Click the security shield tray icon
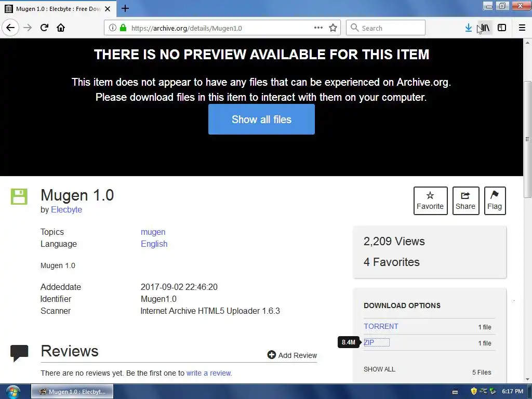This screenshot has width=532, height=399. [x=474, y=391]
